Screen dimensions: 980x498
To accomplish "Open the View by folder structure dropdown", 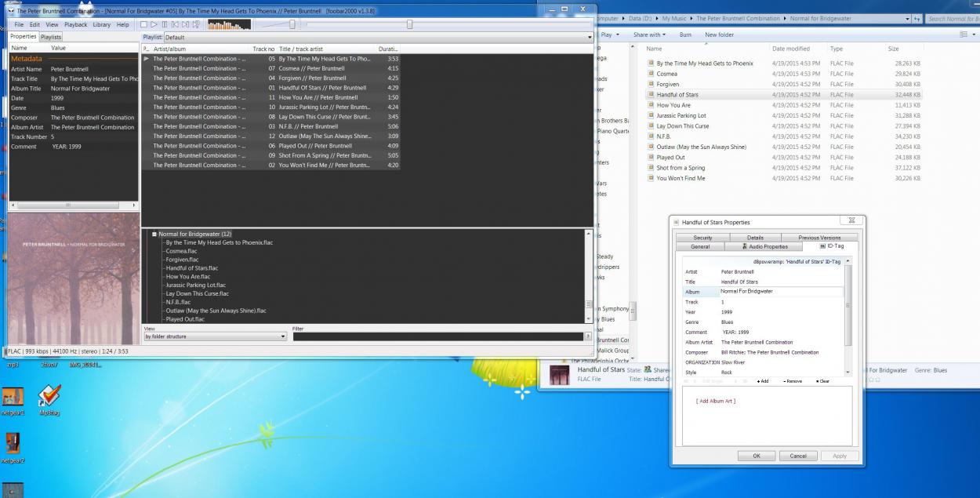I will pyautogui.click(x=216, y=336).
